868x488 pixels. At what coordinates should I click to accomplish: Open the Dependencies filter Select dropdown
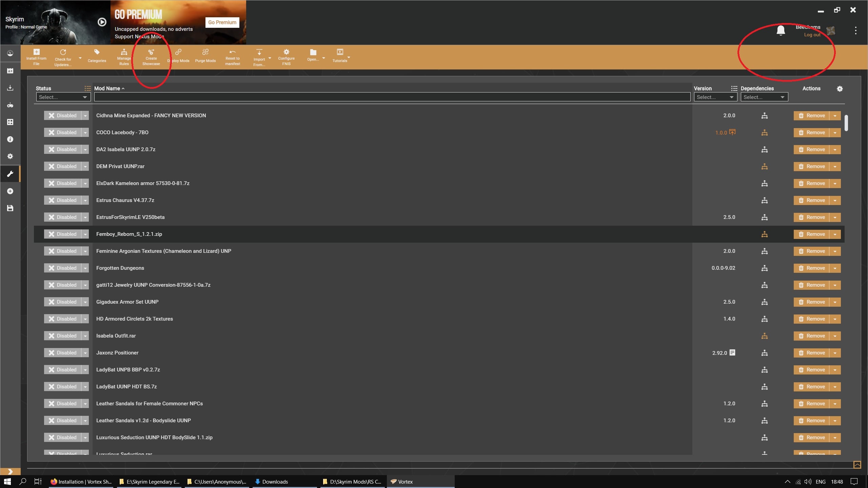click(764, 97)
